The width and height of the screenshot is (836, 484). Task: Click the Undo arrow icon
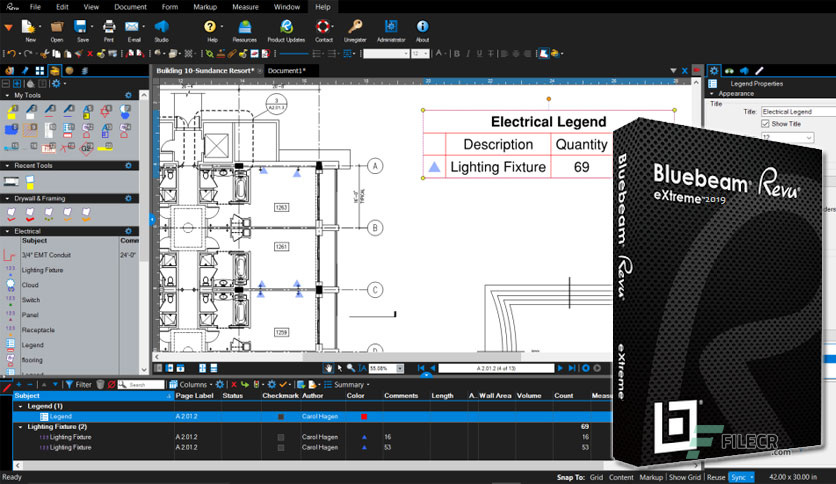point(11,53)
